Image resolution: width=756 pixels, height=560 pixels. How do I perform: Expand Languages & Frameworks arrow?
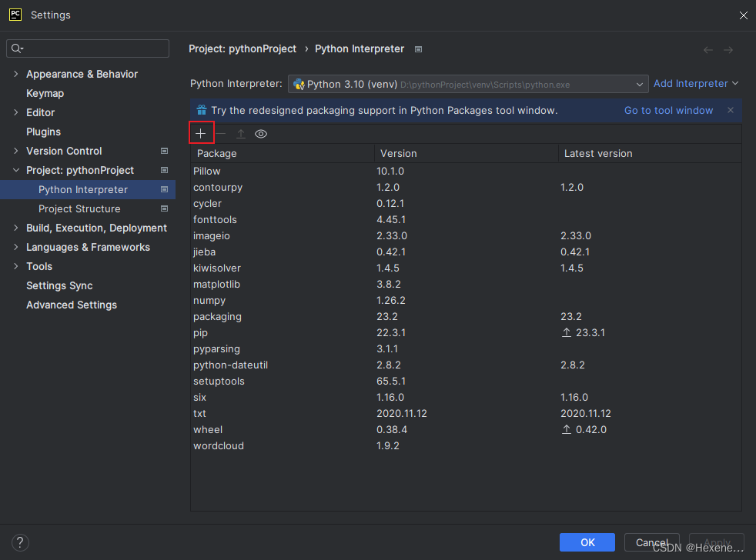16,247
